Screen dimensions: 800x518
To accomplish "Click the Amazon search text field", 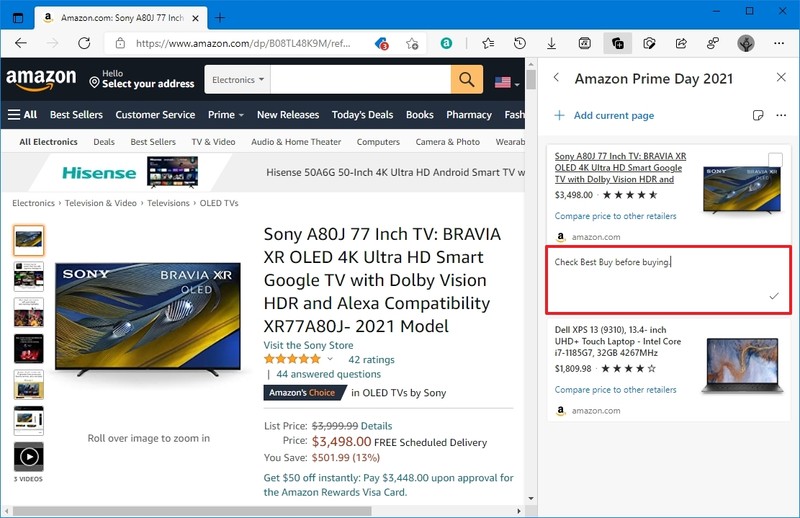I will coord(360,79).
